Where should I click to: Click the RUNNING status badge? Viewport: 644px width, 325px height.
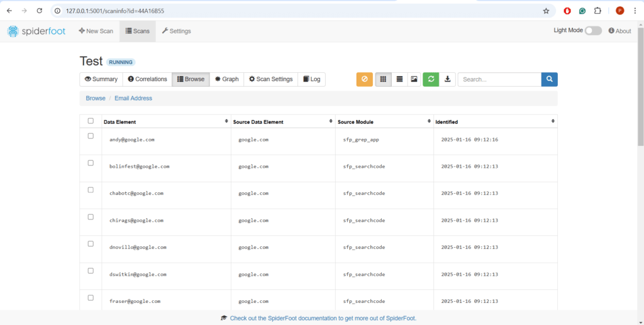pos(121,62)
